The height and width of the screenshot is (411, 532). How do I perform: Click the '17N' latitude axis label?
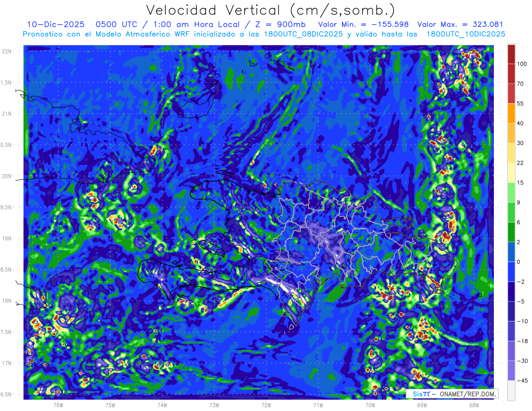click(8, 363)
